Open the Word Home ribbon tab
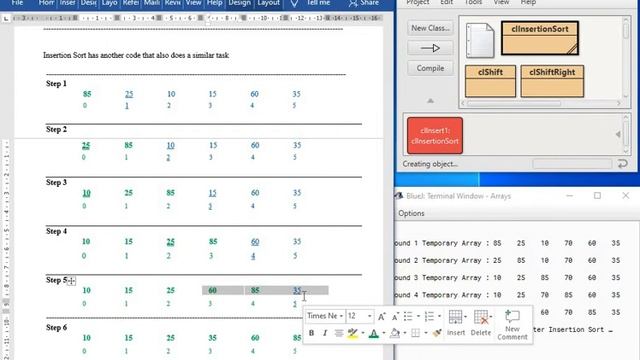 46,3
